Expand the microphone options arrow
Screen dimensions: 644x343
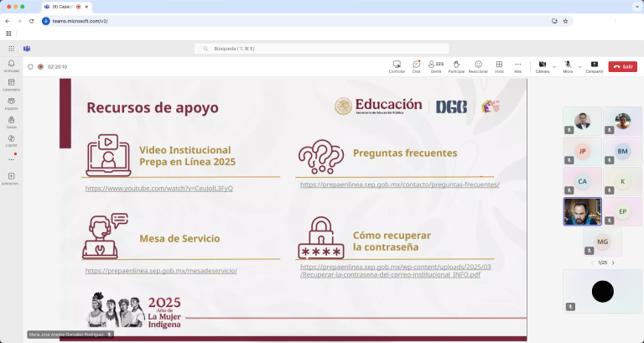coord(579,65)
